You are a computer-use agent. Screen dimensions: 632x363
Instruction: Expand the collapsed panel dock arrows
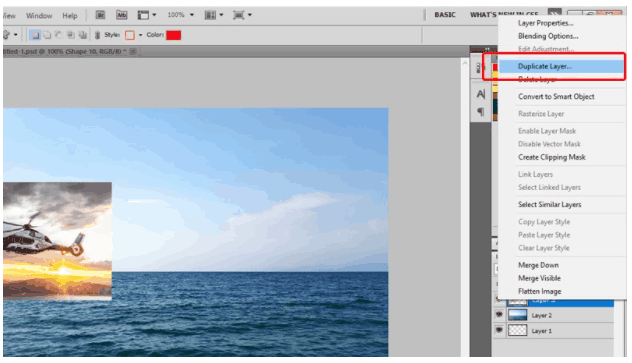[487, 49]
